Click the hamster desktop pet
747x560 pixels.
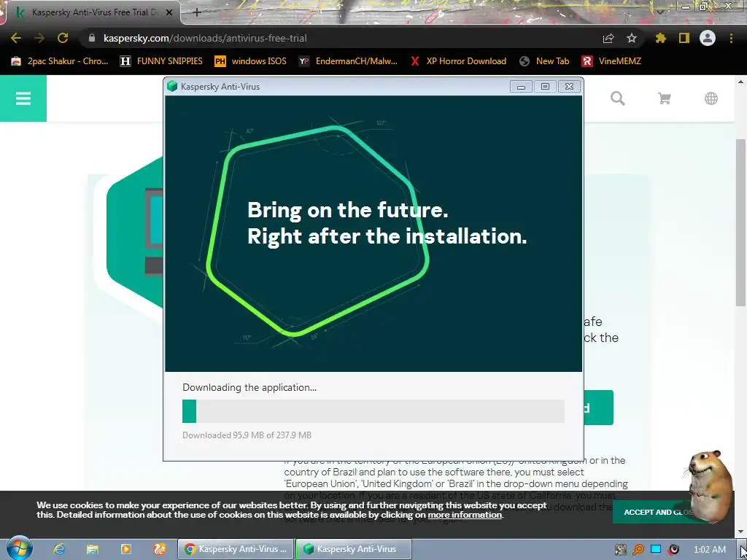[710, 486]
